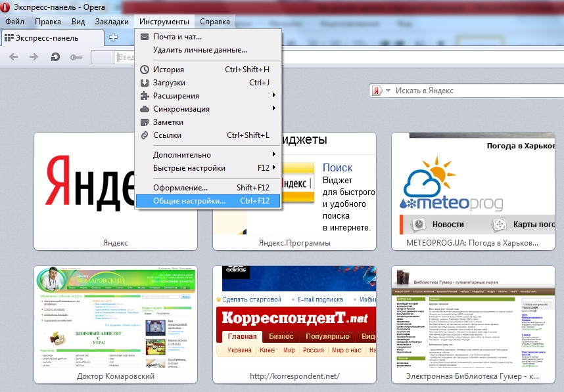Select Ссылки menu entry
The width and height of the screenshot is (564, 392).
click(208, 135)
